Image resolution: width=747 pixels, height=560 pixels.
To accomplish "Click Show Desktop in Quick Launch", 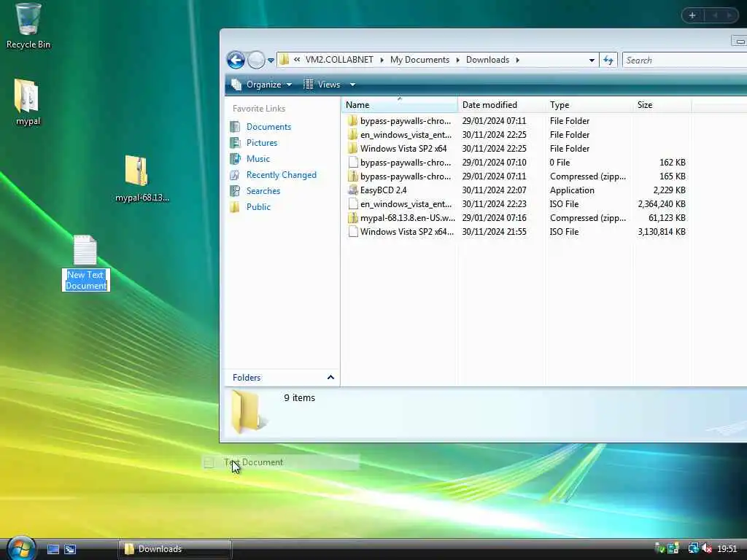I will click(x=53, y=549).
